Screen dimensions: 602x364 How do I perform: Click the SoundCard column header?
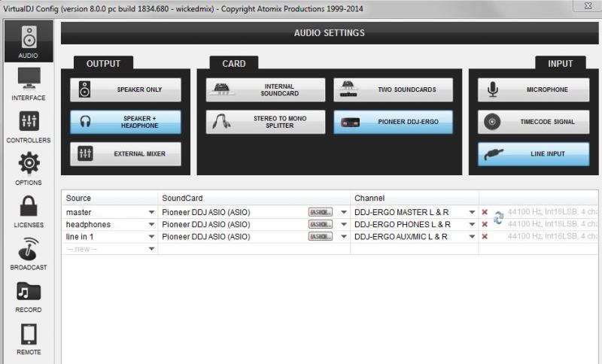click(254, 198)
